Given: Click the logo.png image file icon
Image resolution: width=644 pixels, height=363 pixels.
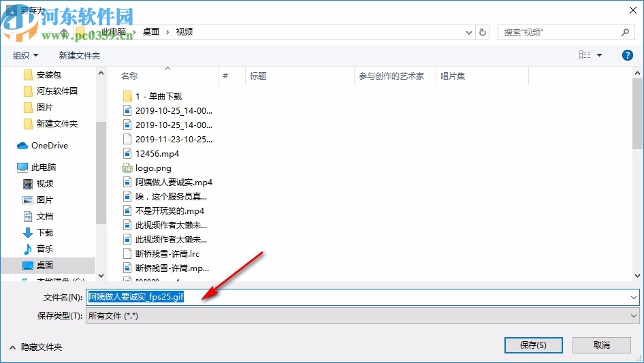Looking at the screenshot, I should (127, 168).
